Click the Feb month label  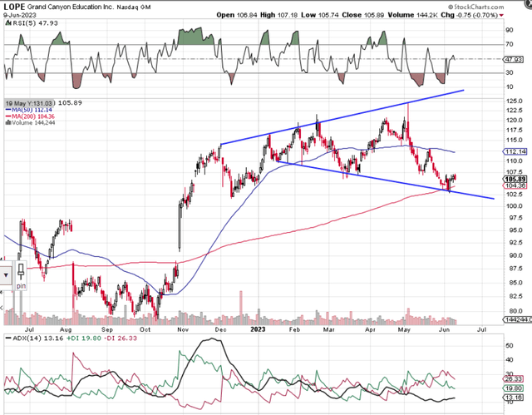294,330
